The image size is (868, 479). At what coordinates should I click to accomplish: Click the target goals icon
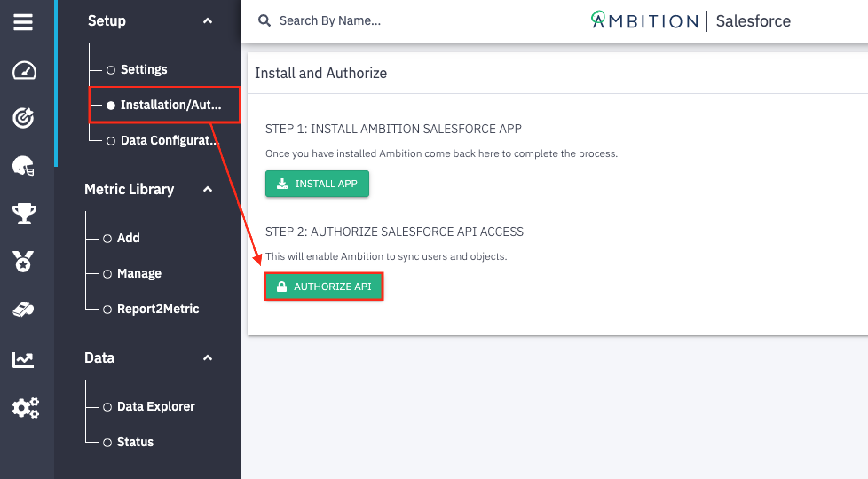pyautogui.click(x=24, y=118)
